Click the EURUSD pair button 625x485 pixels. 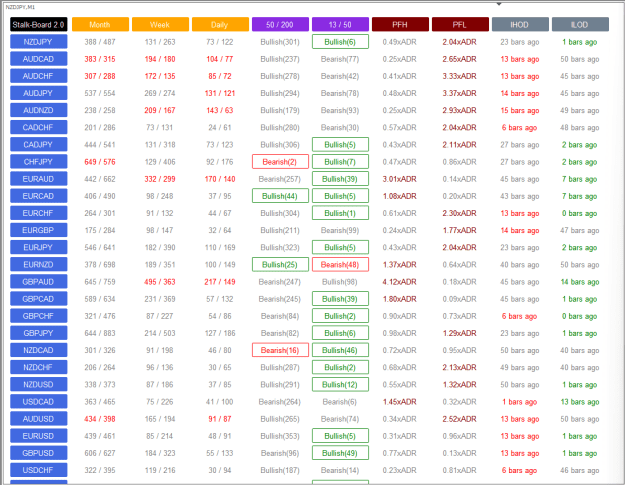point(39,436)
